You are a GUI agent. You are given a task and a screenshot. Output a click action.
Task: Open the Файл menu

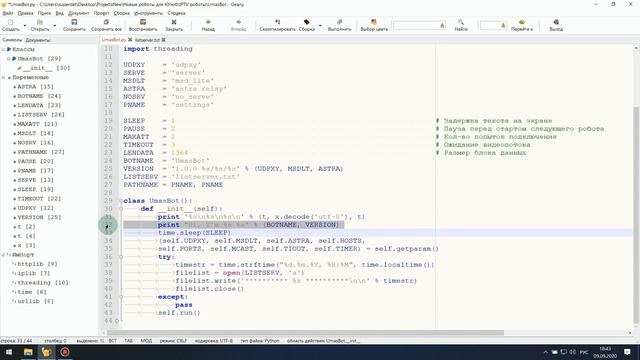[x=8, y=13]
